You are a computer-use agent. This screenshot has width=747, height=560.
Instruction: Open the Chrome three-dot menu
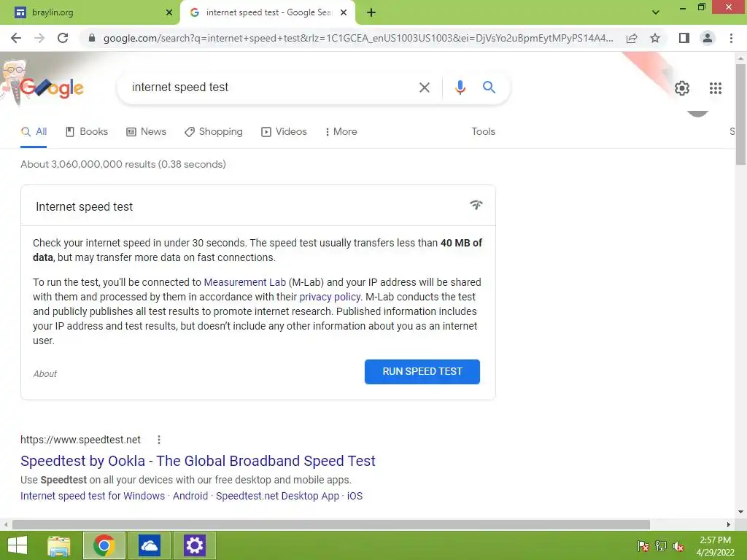pos(731,38)
